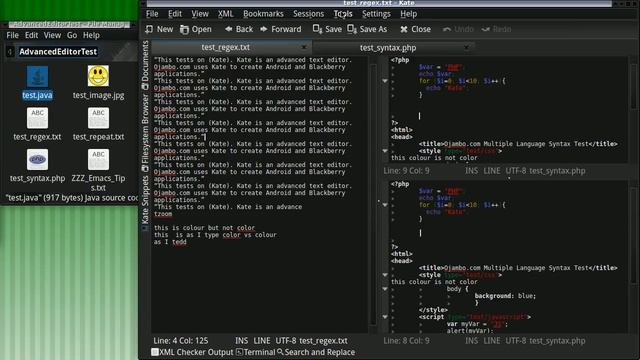Screen dimensions: 640x360
Task: Open the Documents side panel
Action: tap(145, 65)
